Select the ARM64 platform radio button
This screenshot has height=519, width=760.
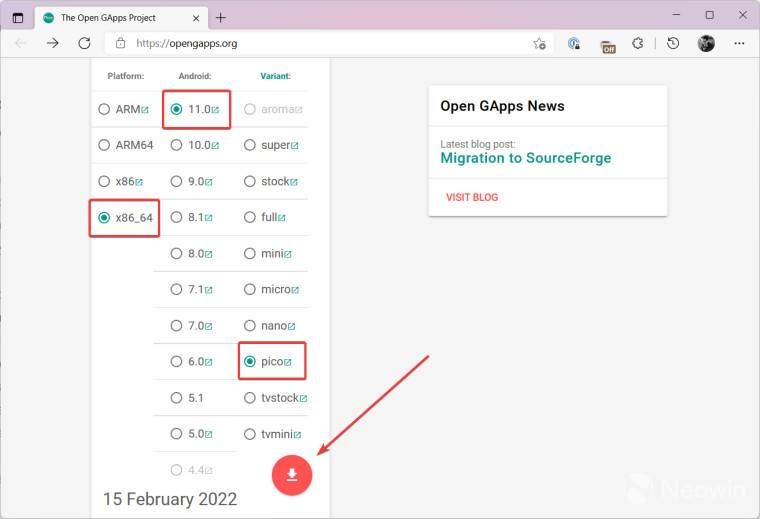pos(104,145)
